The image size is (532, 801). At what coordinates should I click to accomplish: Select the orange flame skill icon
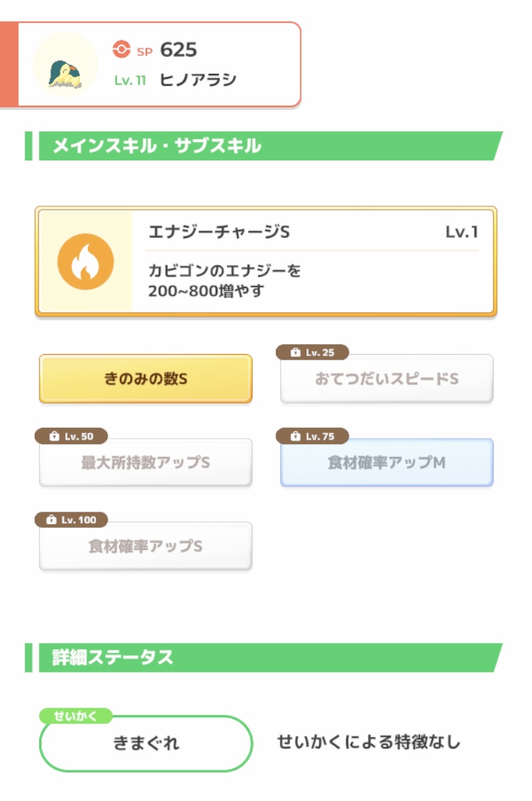[x=86, y=262]
